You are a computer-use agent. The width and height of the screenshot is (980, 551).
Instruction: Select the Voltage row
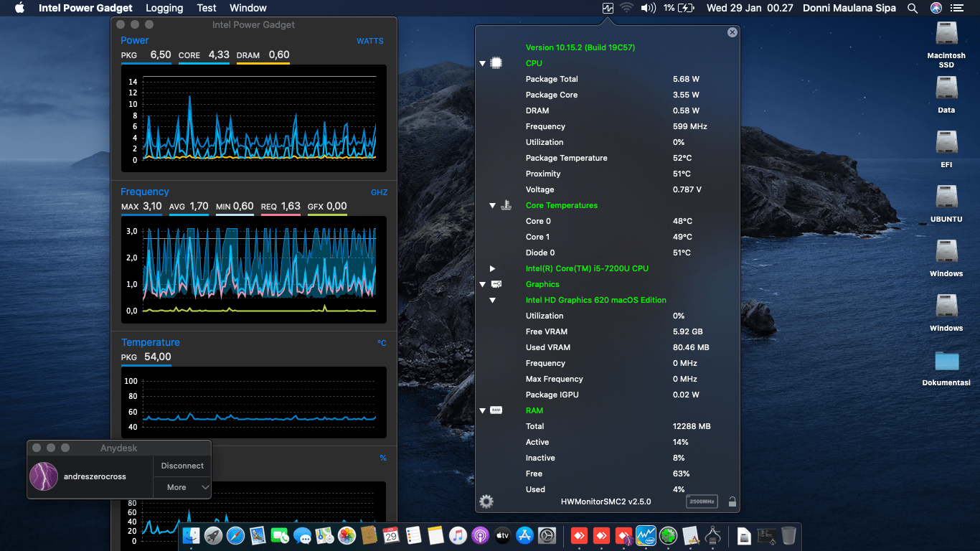pos(608,189)
